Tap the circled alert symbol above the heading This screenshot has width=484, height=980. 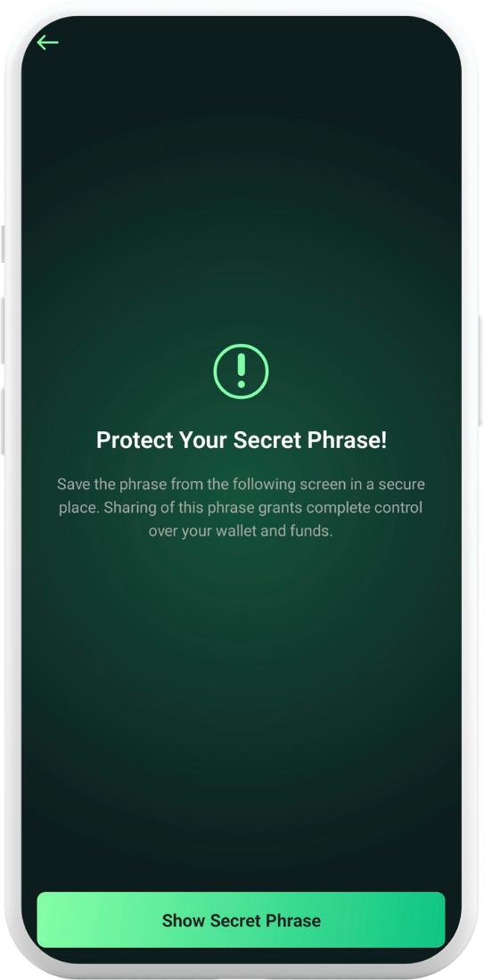tap(241, 372)
